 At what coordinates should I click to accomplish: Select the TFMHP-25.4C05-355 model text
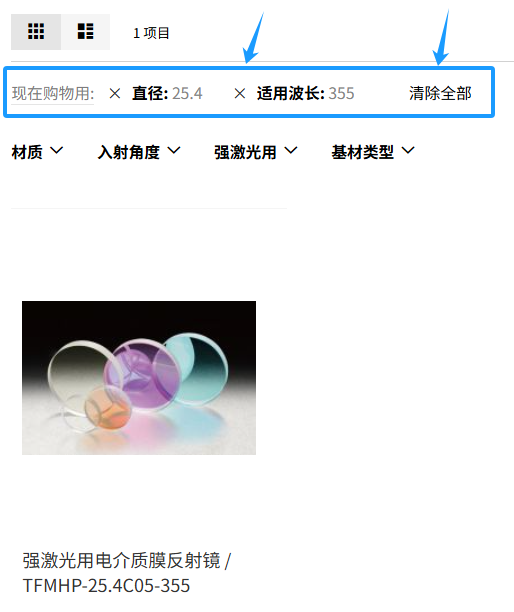(x=106, y=585)
